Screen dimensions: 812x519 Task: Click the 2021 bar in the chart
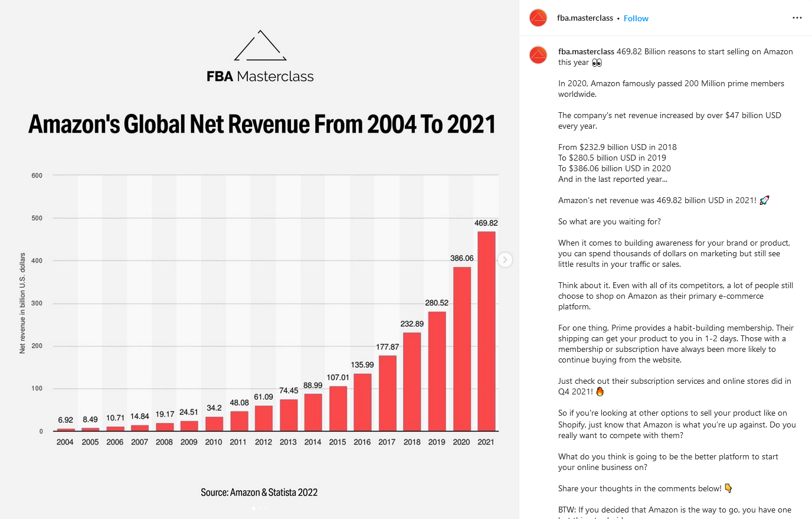pos(486,331)
